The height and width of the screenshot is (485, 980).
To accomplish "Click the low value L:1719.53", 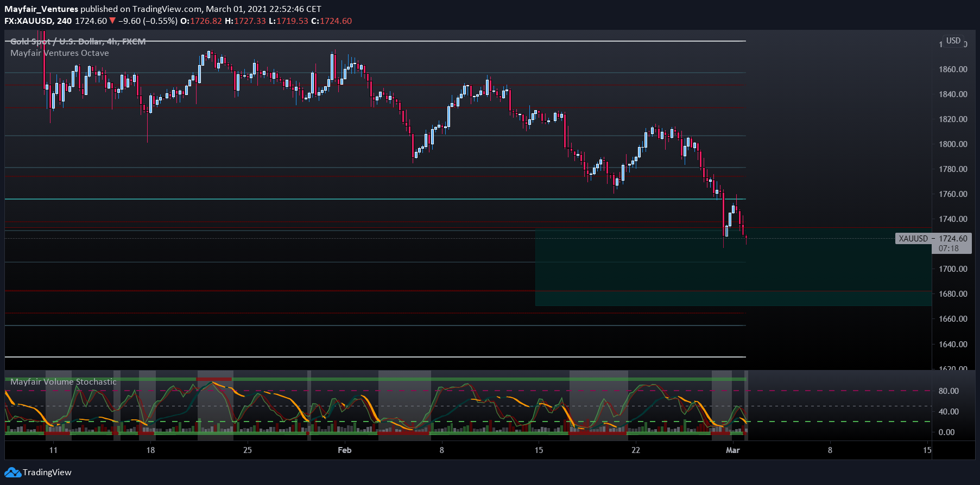I will coord(288,21).
